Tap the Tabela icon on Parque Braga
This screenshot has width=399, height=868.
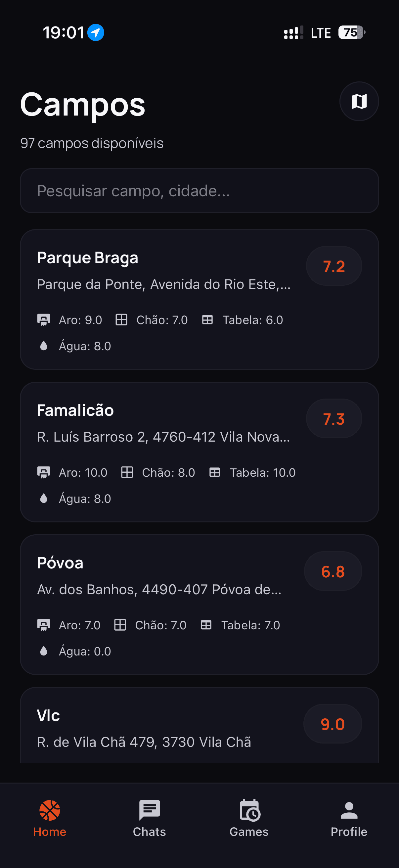tap(207, 320)
